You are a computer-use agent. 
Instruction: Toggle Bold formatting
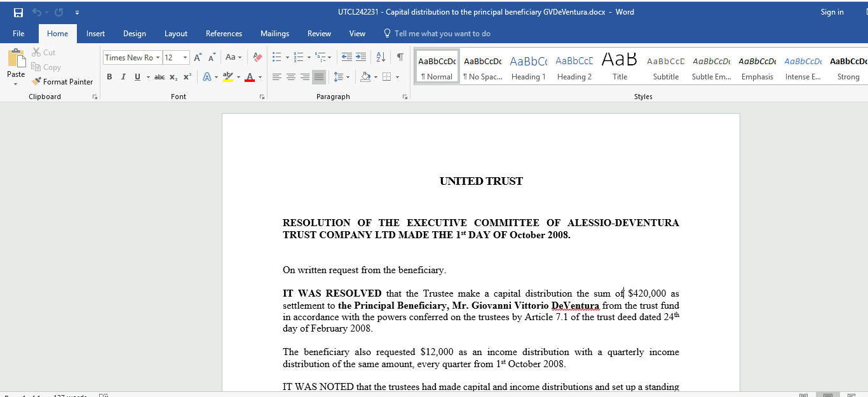109,77
